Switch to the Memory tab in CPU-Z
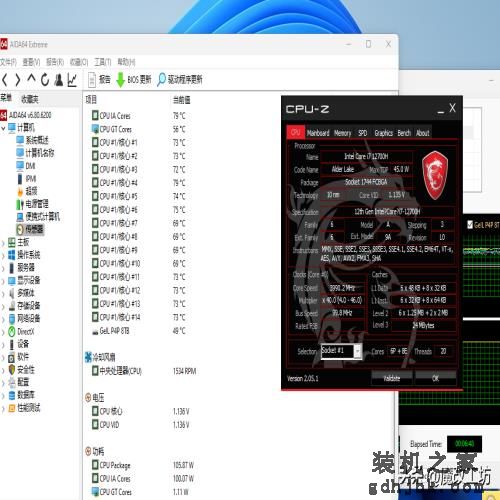 (342, 133)
